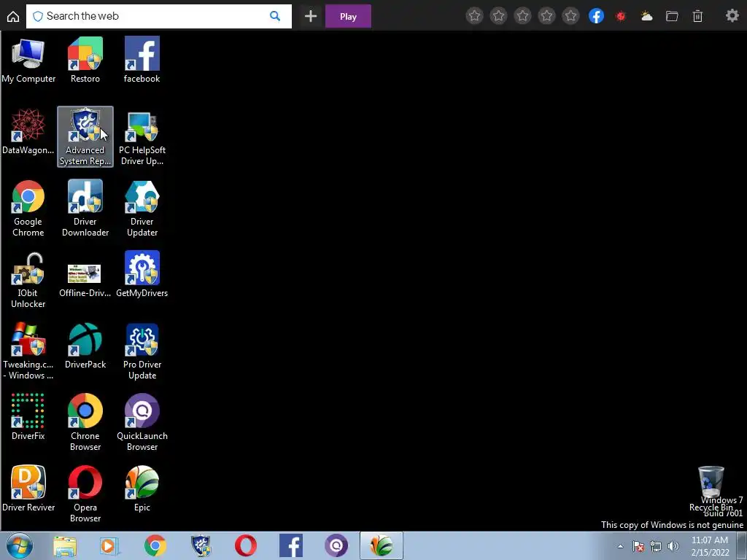Screen dimensions: 747x560
Task: Click the Show desktop strip in taskbar
Action: 742,546
